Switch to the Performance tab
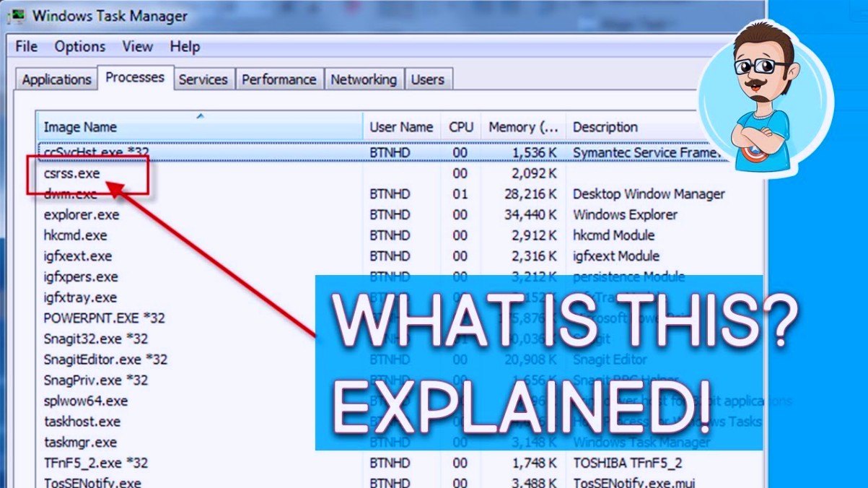This screenshot has height=488, width=868. click(x=279, y=79)
